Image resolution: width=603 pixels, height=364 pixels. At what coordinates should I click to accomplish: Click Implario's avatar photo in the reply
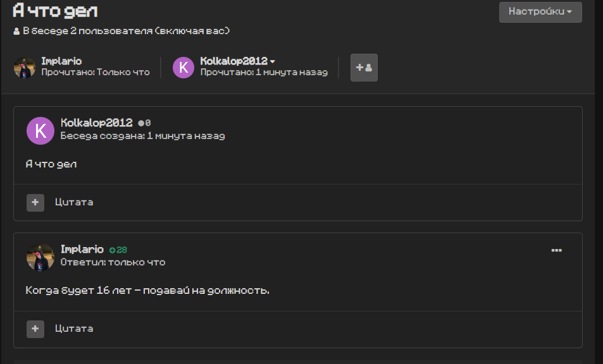(40, 257)
